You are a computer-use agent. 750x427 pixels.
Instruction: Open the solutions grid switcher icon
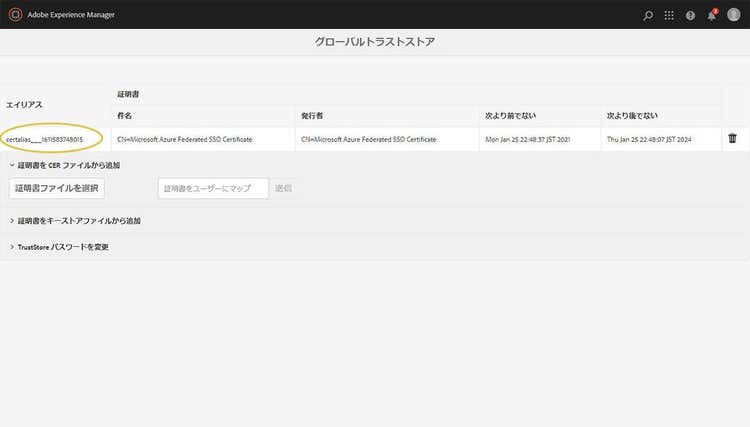coord(669,15)
